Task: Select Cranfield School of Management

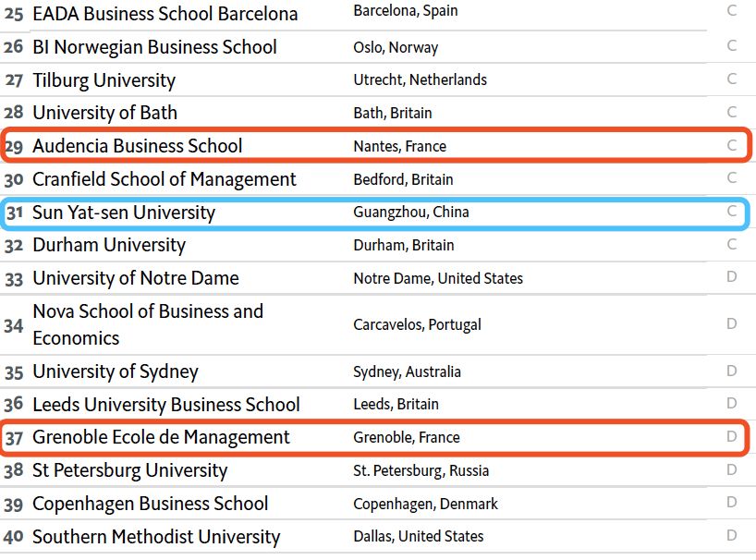Action: (164, 179)
